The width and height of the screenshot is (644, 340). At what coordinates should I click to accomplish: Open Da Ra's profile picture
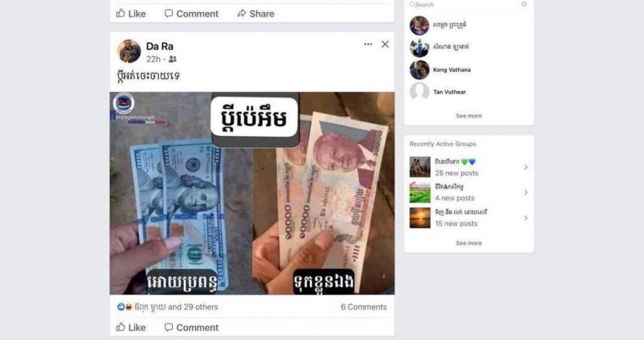click(129, 52)
